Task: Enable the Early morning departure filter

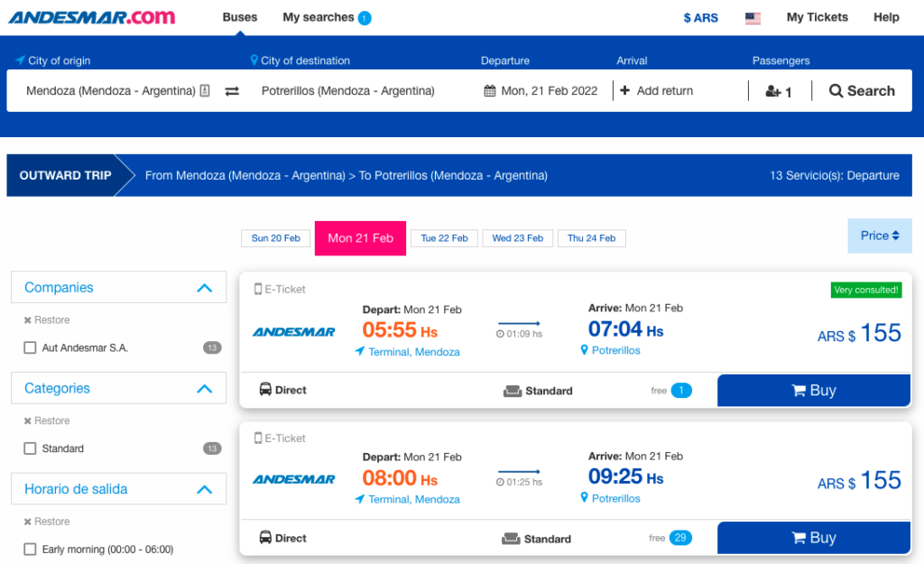Action: (x=31, y=549)
